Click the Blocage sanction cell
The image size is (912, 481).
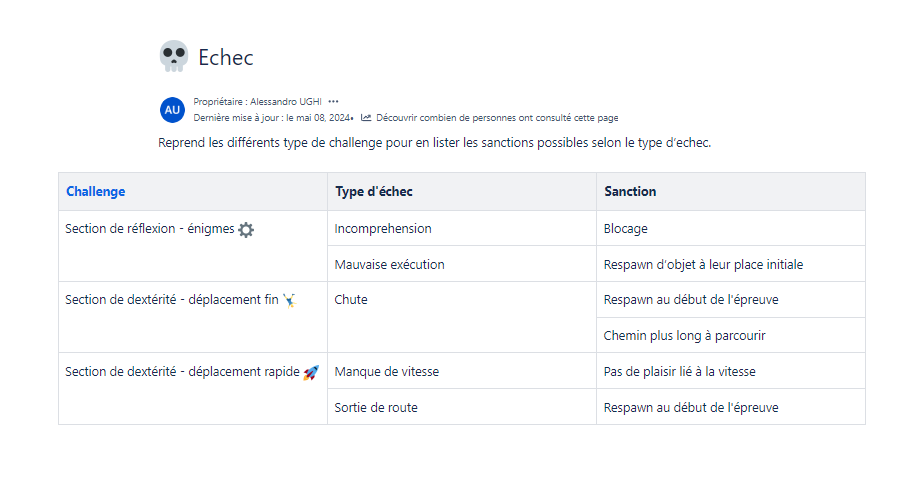pyautogui.click(x=626, y=228)
